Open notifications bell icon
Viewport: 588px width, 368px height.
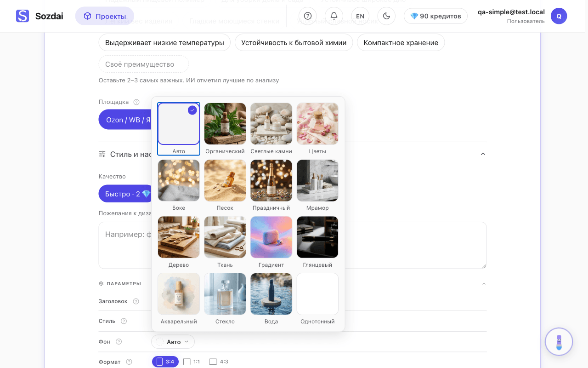334,16
